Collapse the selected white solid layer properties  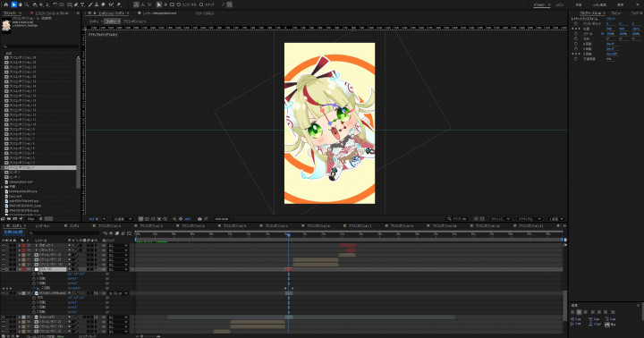20,269
